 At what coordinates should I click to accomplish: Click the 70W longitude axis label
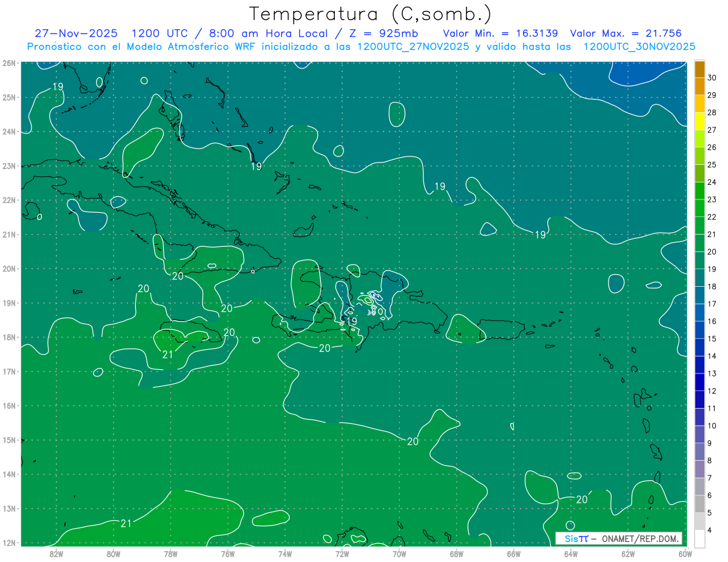[399, 553]
